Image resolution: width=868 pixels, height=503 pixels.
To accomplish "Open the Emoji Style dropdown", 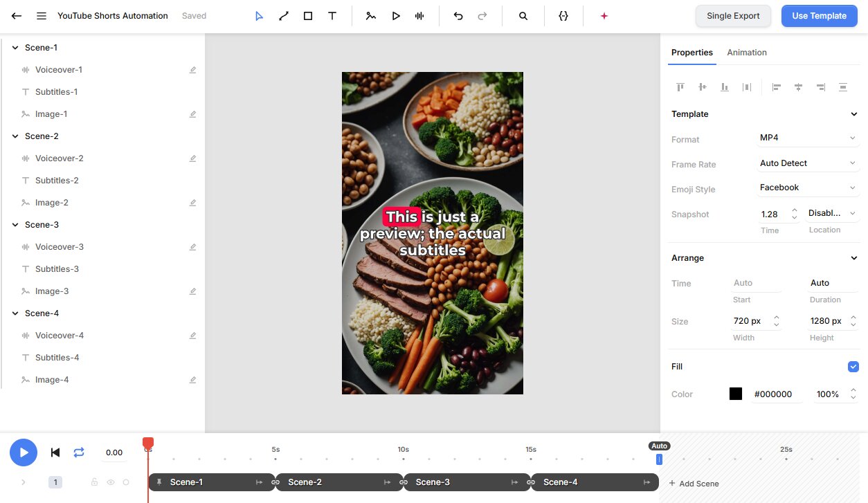I will 808,188.
